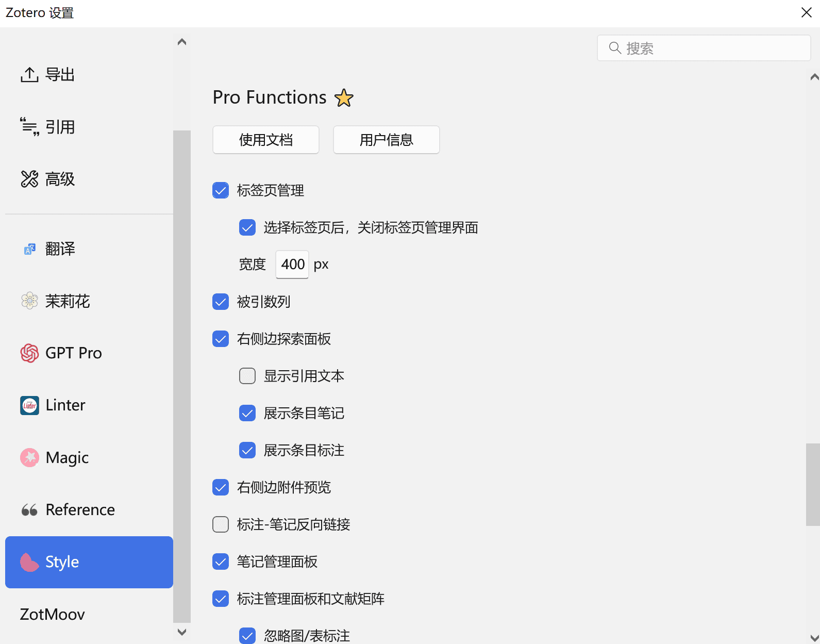Toggle 右侧边探索面板 checkbox
Image resolution: width=820 pixels, height=644 pixels.
(221, 339)
